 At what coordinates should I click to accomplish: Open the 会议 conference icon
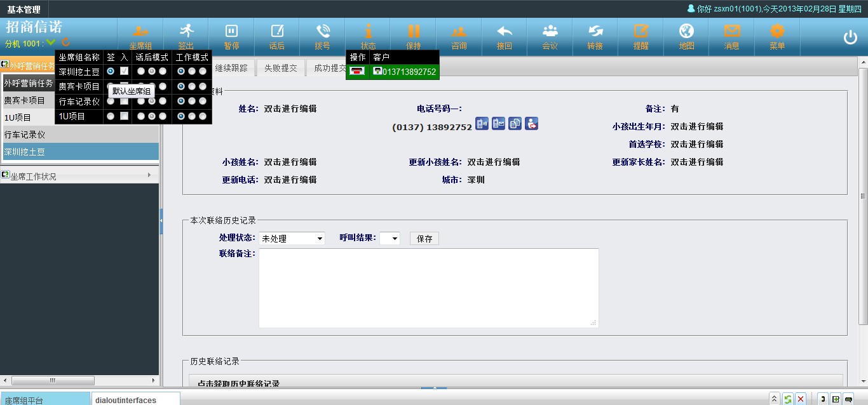550,36
